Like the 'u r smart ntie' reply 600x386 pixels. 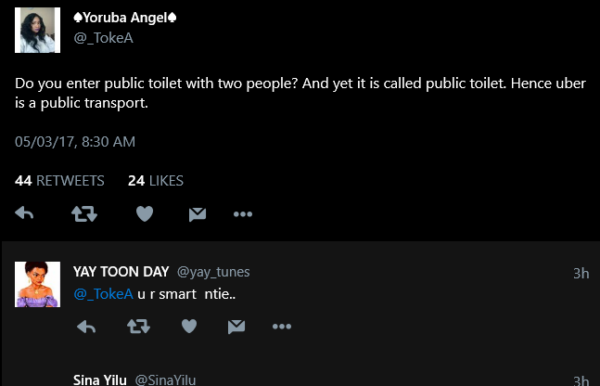coord(189,326)
